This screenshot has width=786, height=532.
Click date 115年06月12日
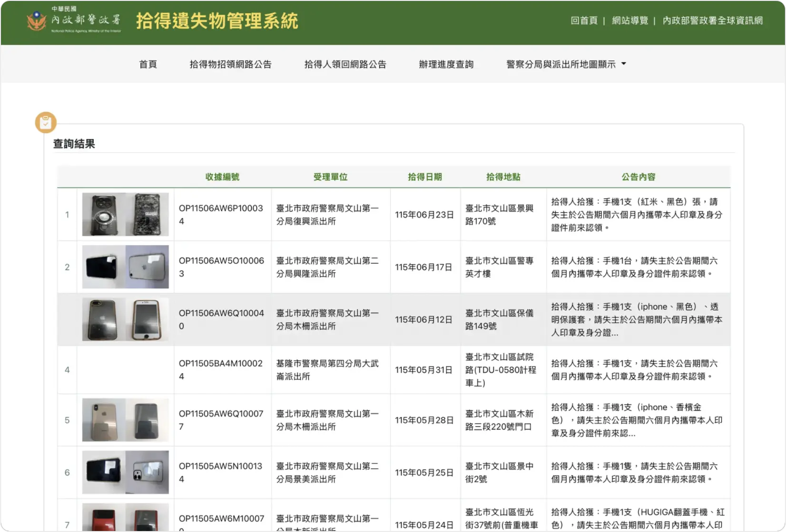(423, 320)
